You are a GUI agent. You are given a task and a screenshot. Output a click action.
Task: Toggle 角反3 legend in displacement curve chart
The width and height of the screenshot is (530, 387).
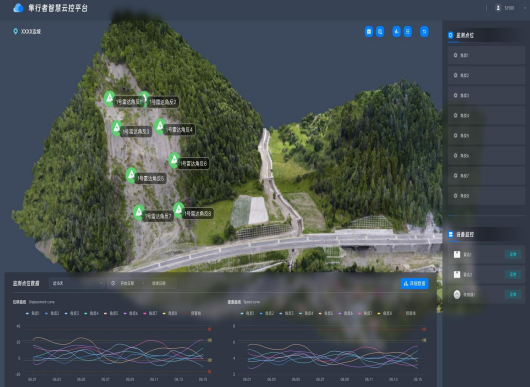click(72, 313)
